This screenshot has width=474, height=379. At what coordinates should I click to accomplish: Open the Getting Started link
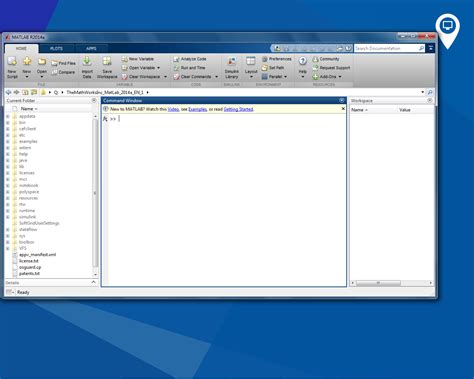coord(239,109)
